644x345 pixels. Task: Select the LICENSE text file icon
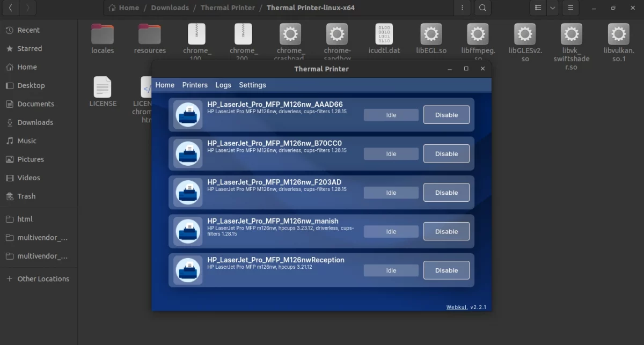point(103,87)
